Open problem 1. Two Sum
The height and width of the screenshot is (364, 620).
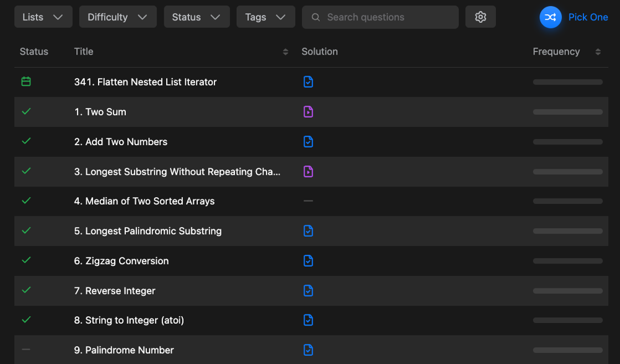click(x=100, y=112)
